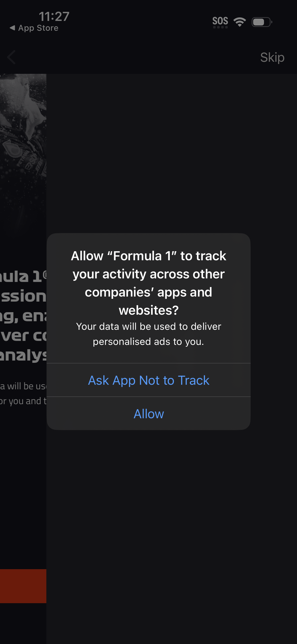
Task: Tap the tracking permission dialog panel
Action: [x=148, y=330]
